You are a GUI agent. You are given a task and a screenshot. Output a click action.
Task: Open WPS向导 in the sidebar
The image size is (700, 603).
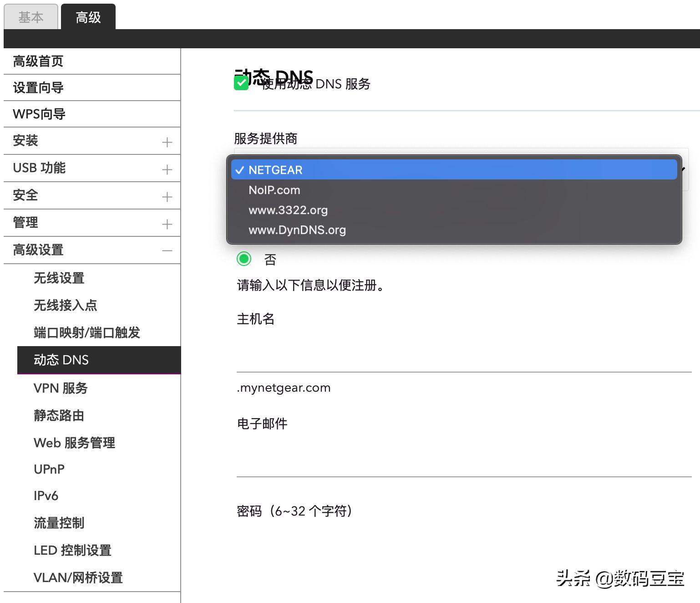(x=92, y=114)
